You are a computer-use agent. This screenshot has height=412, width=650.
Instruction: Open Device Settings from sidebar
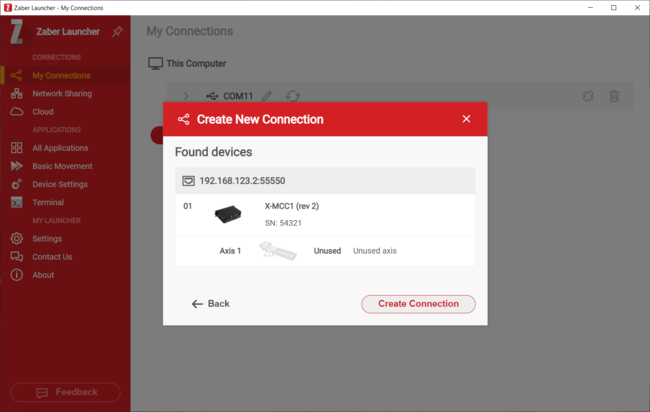tap(59, 184)
